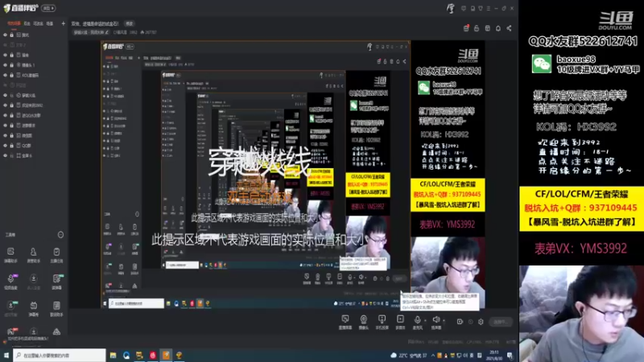Open the second-row right toolbox tool
The width and height of the screenshot is (644, 362).
click(x=56, y=282)
